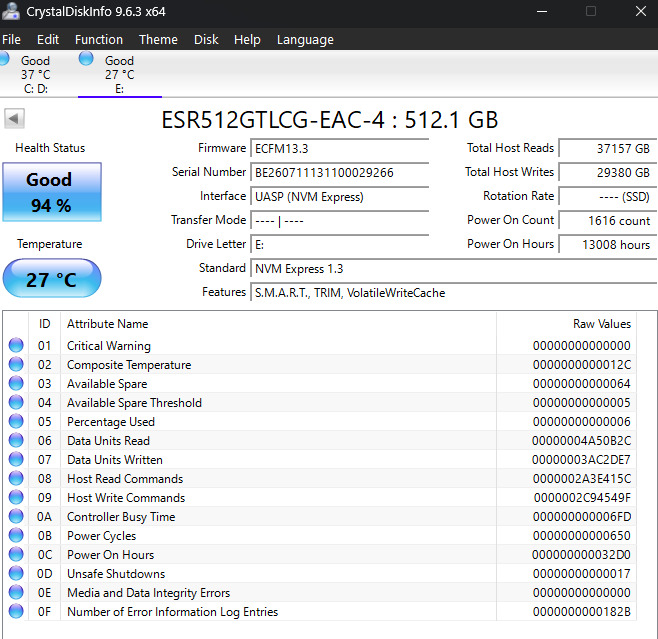Image resolution: width=658 pixels, height=639 pixels.
Task: Click the Raw Values column header
Action: tap(599, 324)
